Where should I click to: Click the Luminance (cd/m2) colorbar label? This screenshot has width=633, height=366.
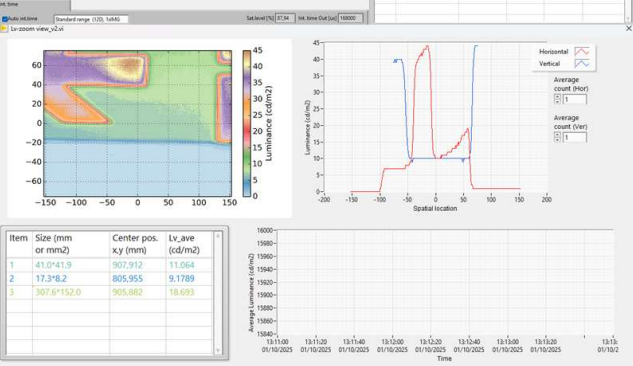pyautogui.click(x=269, y=123)
